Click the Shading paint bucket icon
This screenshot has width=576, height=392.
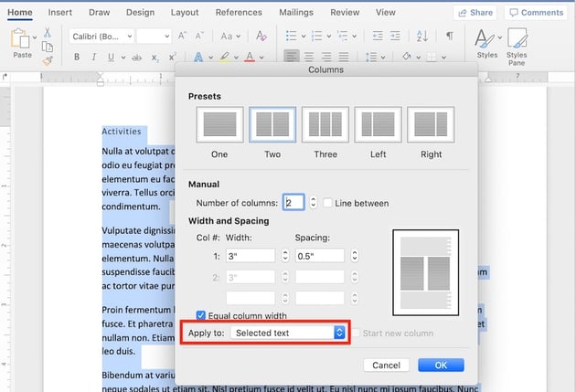(406, 57)
